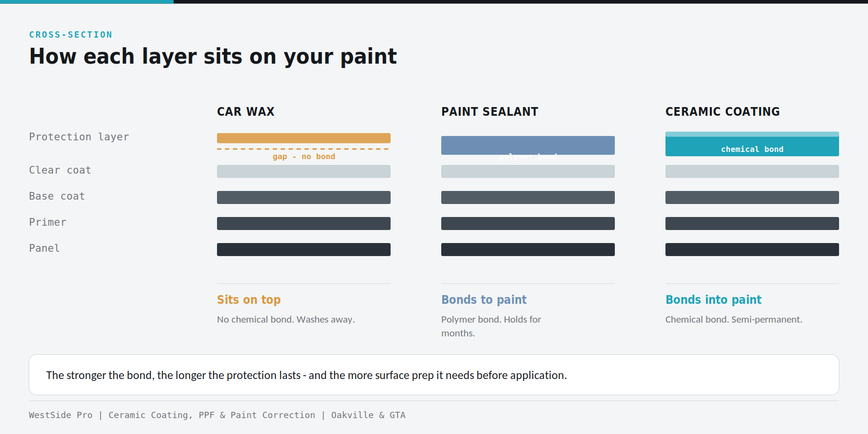Click the WestSide Pro footer text
The width and height of the screenshot is (868, 434).
(217, 415)
